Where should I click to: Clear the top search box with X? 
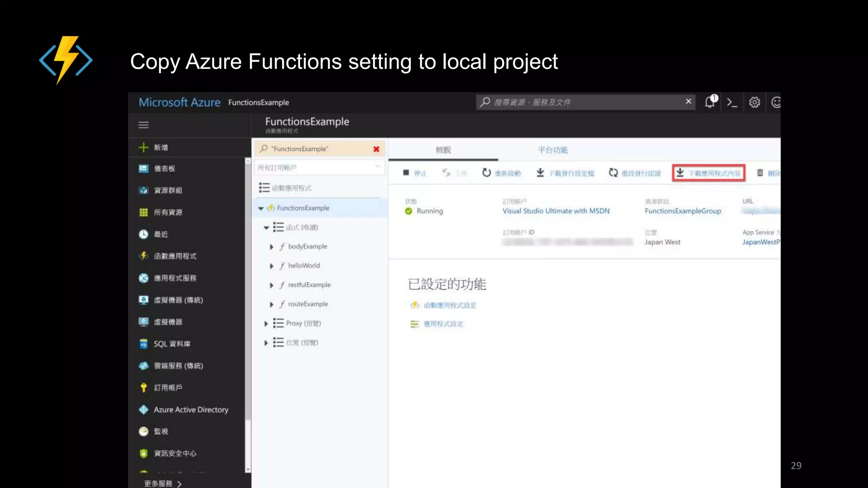(x=688, y=102)
